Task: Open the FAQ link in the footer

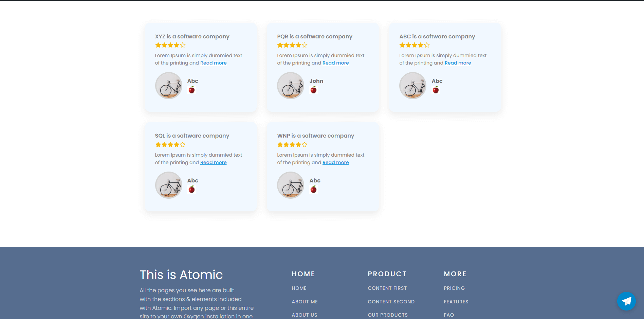Action: pyautogui.click(x=449, y=315)
